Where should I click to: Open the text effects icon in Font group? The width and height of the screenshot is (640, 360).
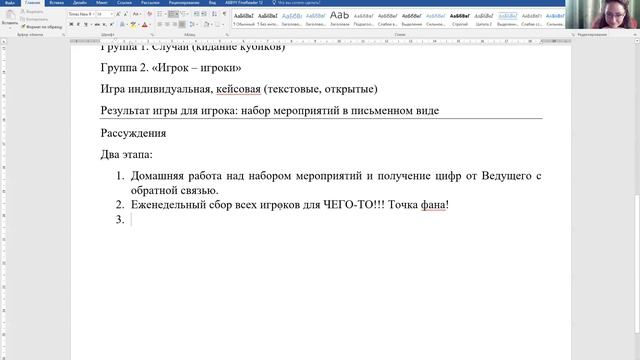(122, 24)
